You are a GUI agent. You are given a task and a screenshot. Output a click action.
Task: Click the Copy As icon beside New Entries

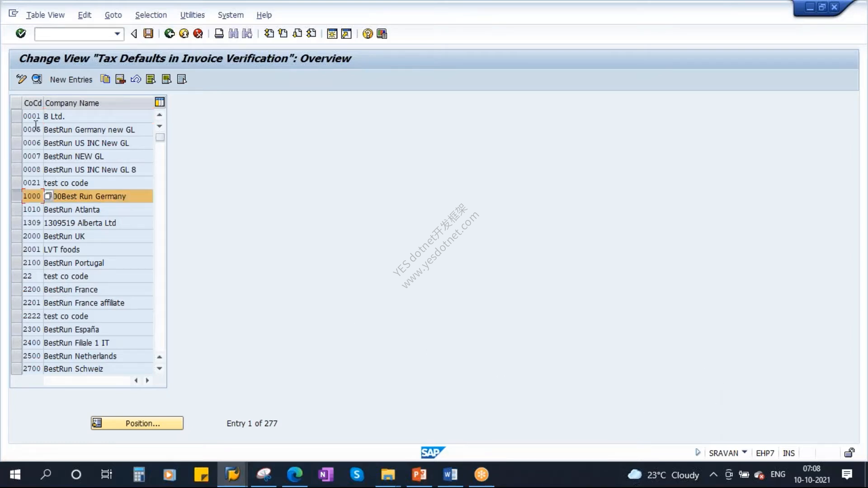105,79
